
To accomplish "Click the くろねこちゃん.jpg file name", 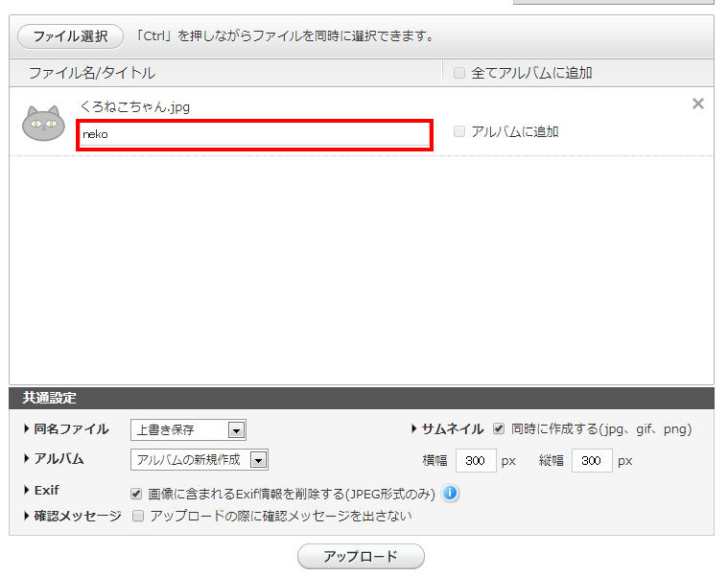I will [135, 106].
